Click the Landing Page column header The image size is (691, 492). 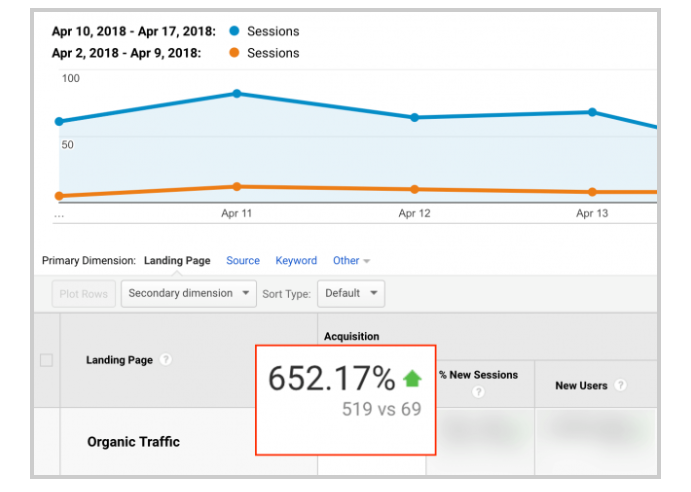click(119, 360)
